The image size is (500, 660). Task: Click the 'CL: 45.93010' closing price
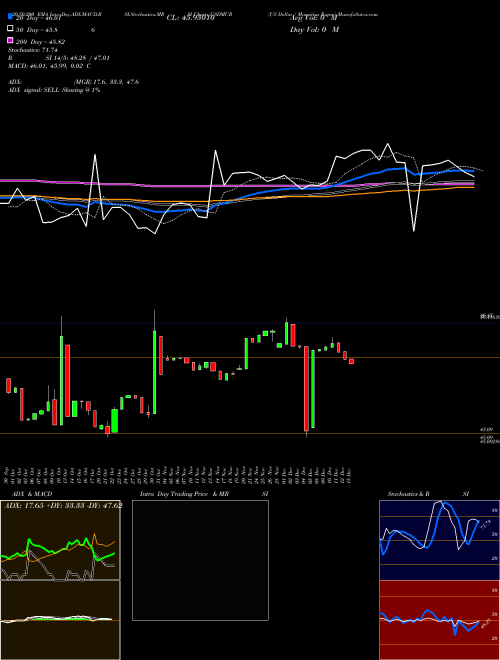click(x=191, y=18)
